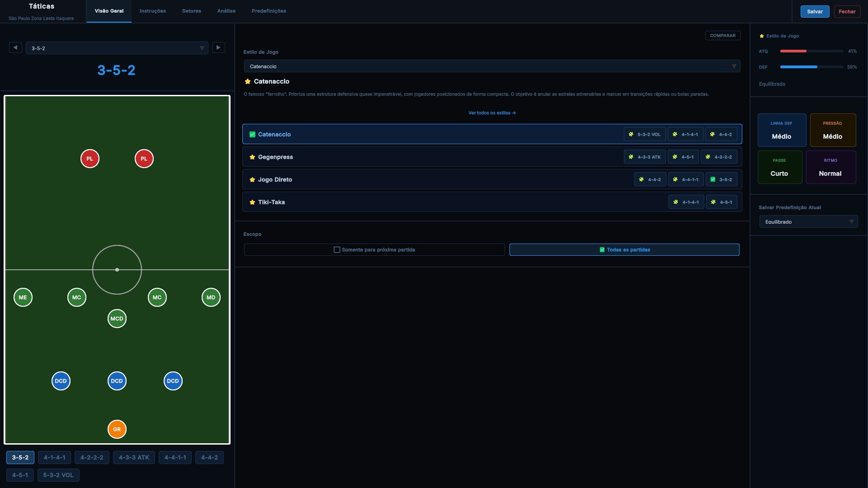
Task: Select the Gegenpress style row
Action: [x=492, y=157]
